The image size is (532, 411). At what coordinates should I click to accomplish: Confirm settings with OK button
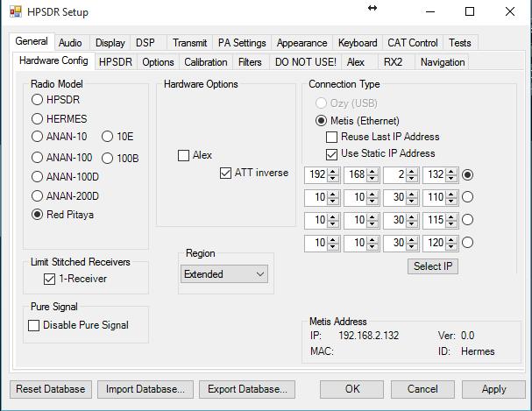click(351, 389)
